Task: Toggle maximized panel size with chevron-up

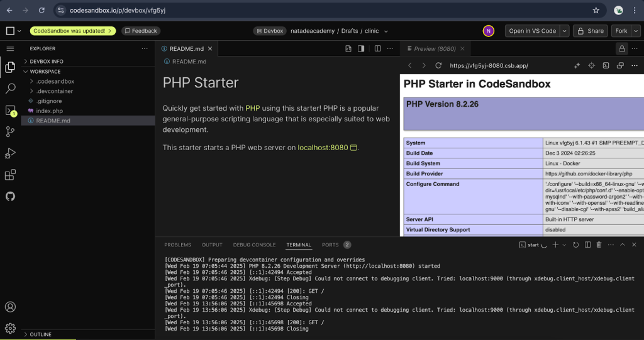Action: 622,244
